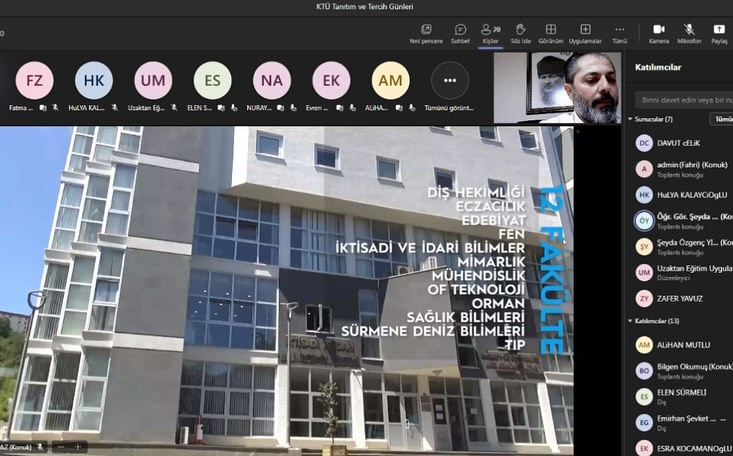Select ZAFER YAVUZ in presenter list
The image size is (733, 456).
point(680,298)
